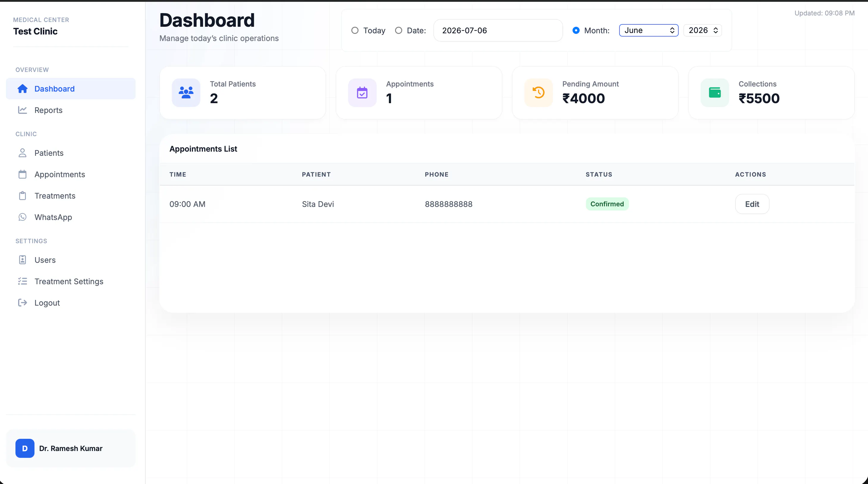Click the 09:00 AM time cell
The image size is (868, 484).
[x=187, y=204]
